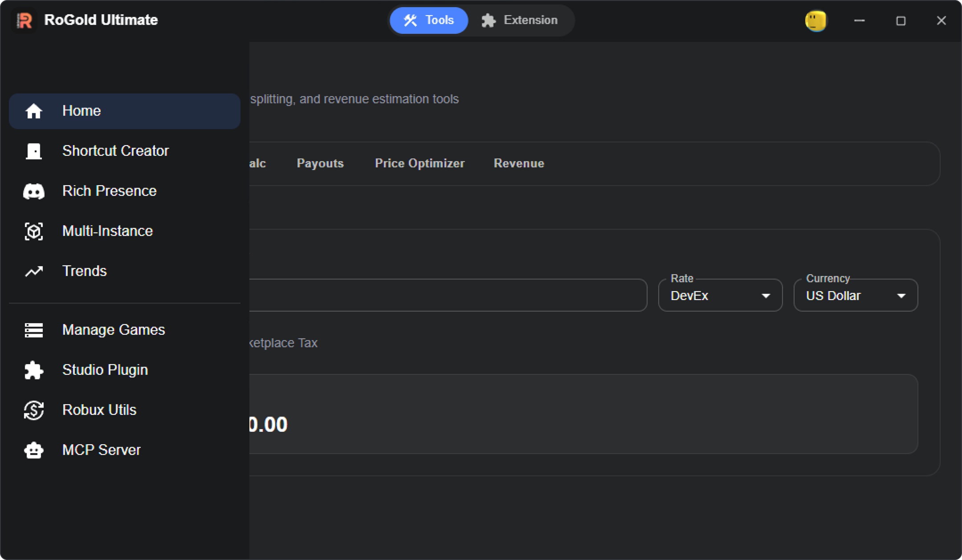Go to MCP Server in the sidebar
Screen dimensions: 962x560
pos(125,450)
